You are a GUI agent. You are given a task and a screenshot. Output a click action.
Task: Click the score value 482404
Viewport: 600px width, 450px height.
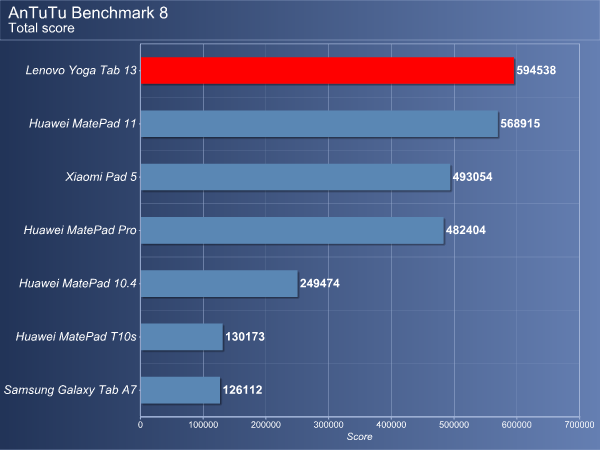(x=466, y=230)
